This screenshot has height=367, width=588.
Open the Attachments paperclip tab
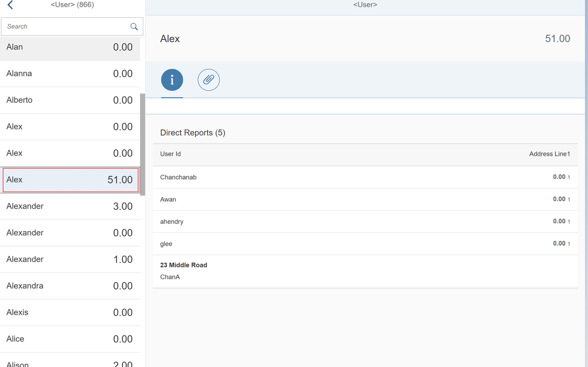tap(209, 80)
